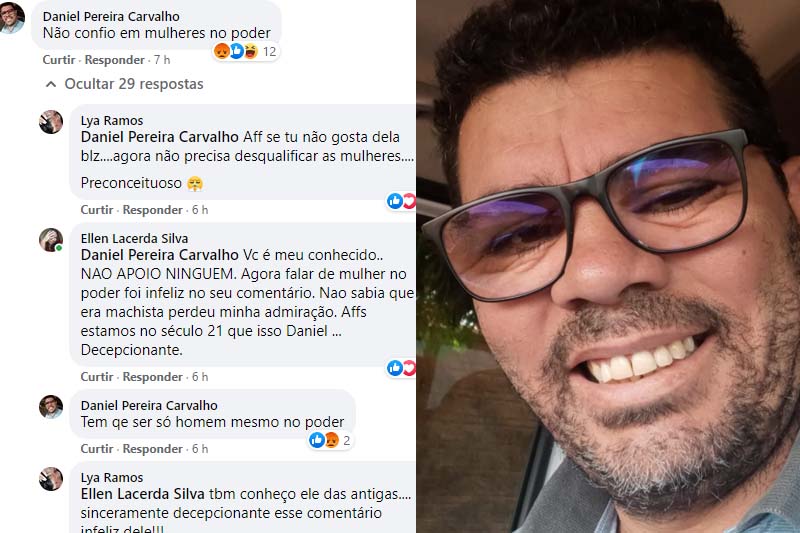
Task: Open Ellen Lacerda Silva's profile picture
Action: point(51,240)
